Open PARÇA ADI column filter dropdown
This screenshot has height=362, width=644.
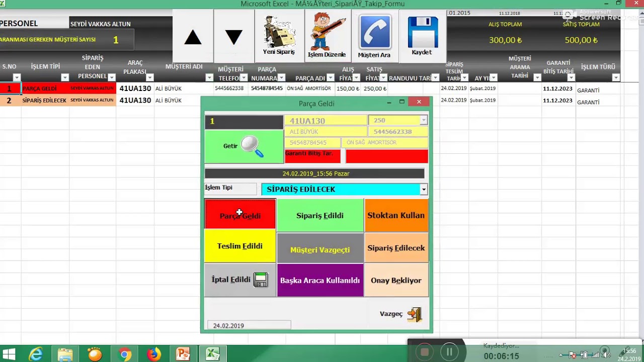pyautogui.click(x=330, y=77)
